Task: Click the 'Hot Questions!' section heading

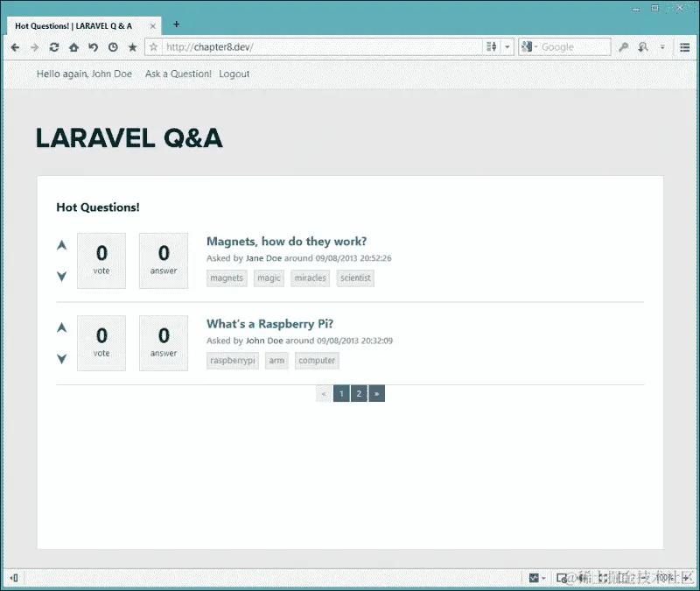Action: [98, 208]
